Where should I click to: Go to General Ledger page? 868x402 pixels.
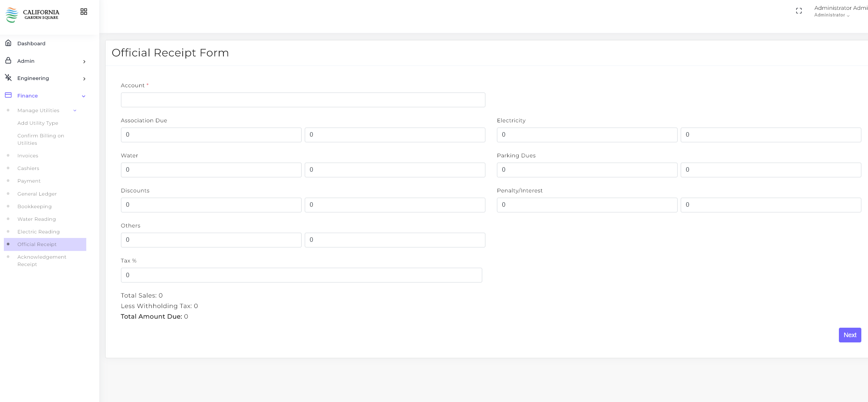click(37, 194)
